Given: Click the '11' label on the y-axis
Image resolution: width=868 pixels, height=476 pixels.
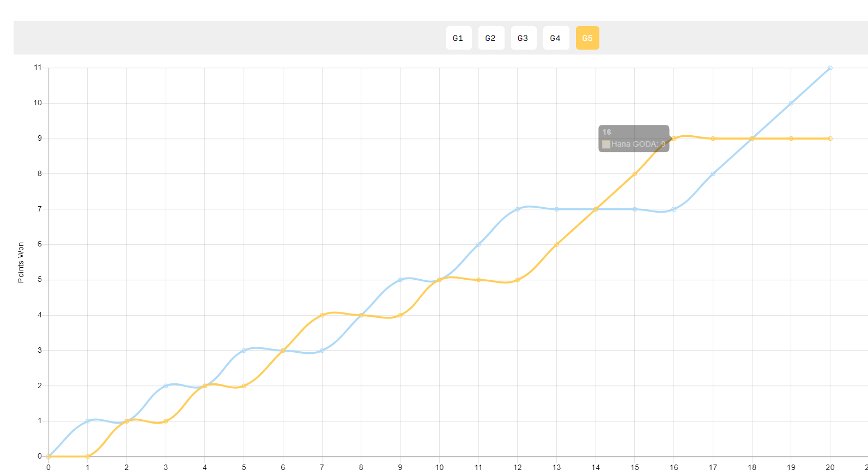Looking at the screenshot, I should [x=38, y=68].
